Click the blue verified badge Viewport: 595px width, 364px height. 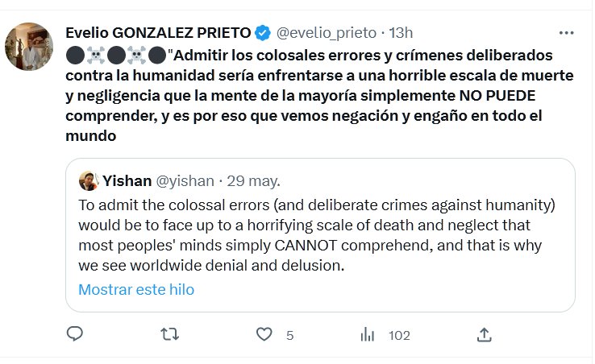263,33
